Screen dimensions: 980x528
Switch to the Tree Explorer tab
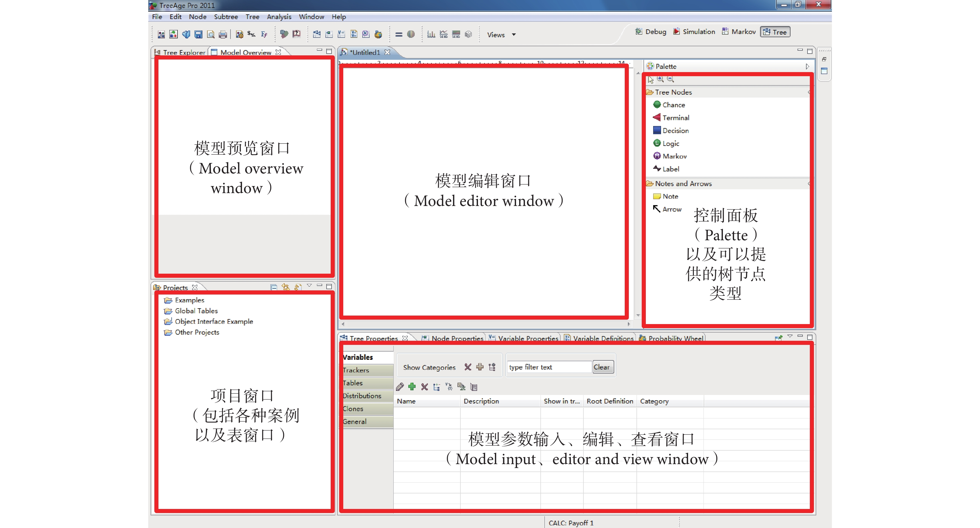pos(180,52)
